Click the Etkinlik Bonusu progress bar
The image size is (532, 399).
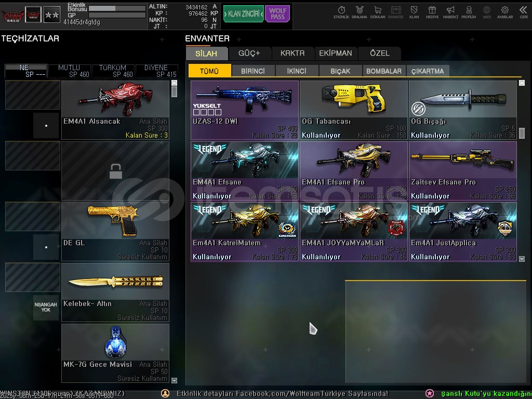117,8
